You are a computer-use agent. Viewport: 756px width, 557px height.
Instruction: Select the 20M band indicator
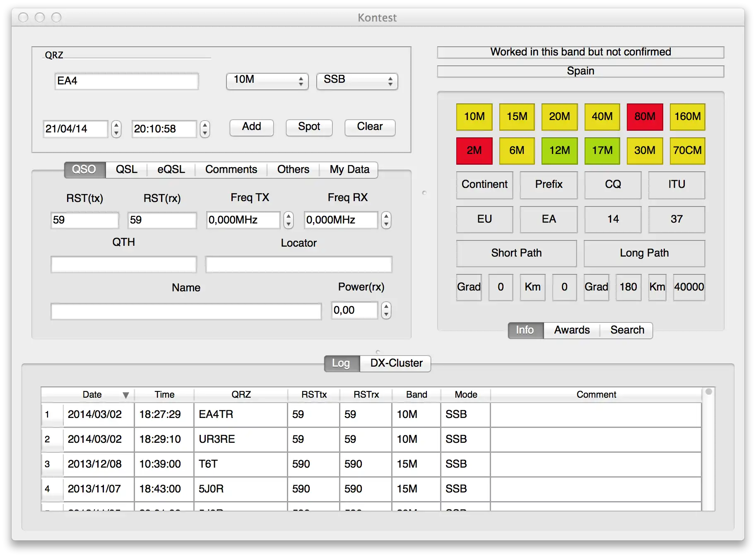[559, 117]
